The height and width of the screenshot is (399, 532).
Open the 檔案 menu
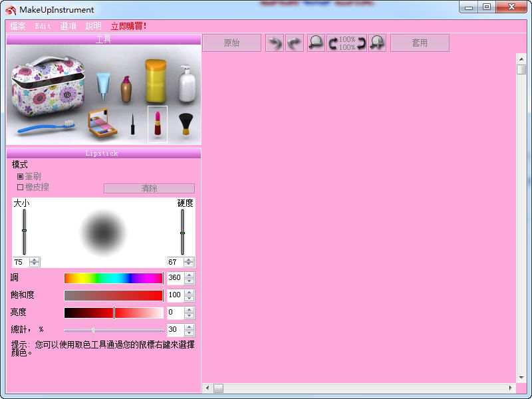(17, 27)
